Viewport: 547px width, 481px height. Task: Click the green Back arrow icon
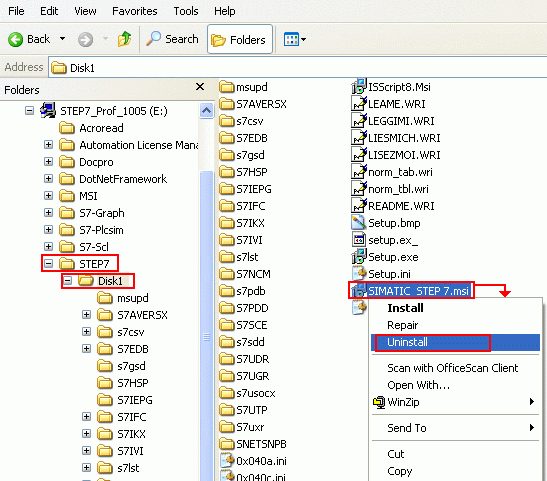coord(15,39)
